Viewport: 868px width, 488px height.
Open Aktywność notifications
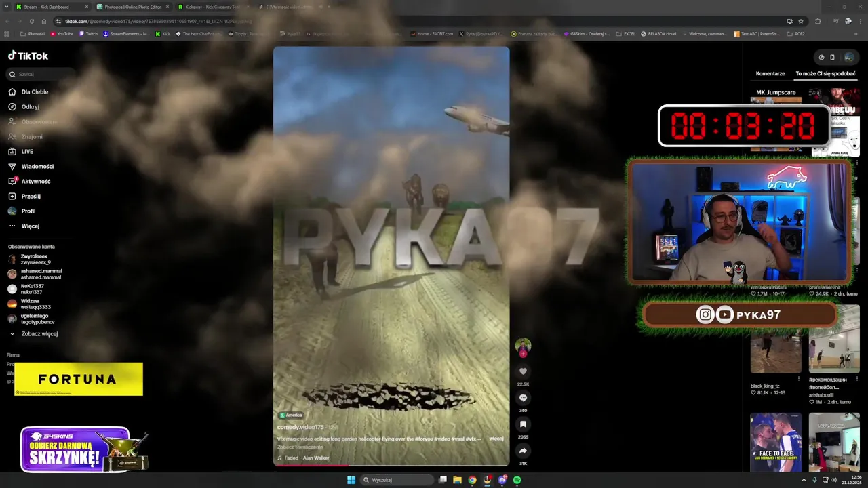point(36,181)
